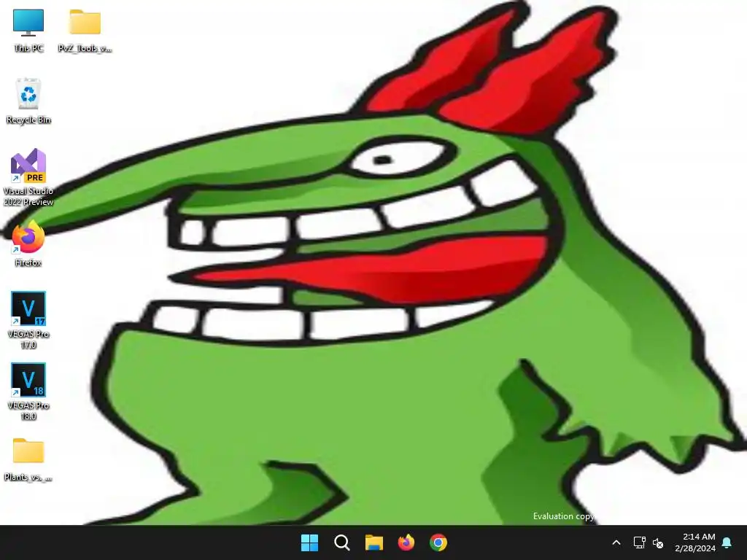Open notifications bell icon
The image size is (747, 560).
[727, 542]
